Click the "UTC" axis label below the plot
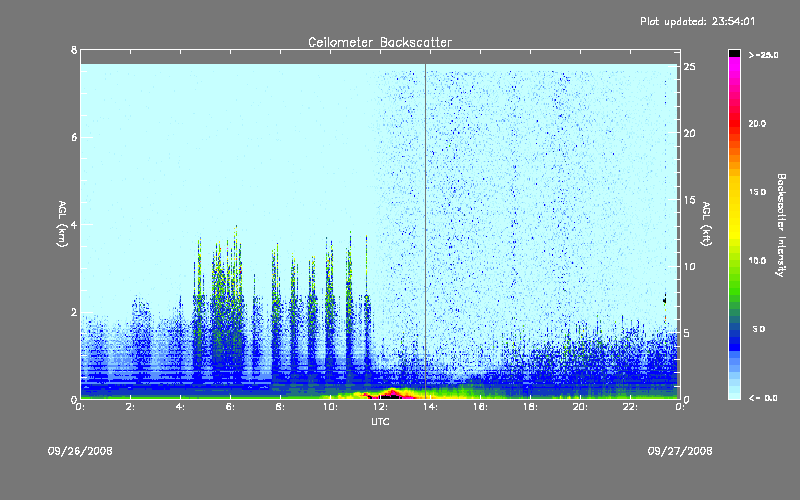Image resolution: width=800 pixels, height=500 pixels. [380, 421]
